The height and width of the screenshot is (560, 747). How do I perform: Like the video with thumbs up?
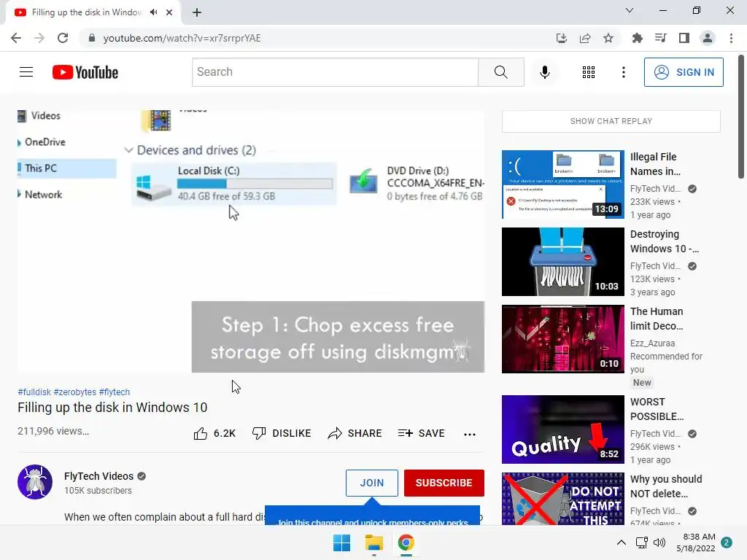pos(214,433)
